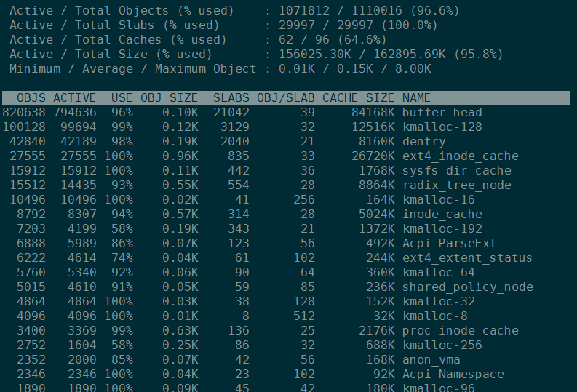The image size is (577, 392).
Task: Click the 74% use value
Action: [122, 257]
